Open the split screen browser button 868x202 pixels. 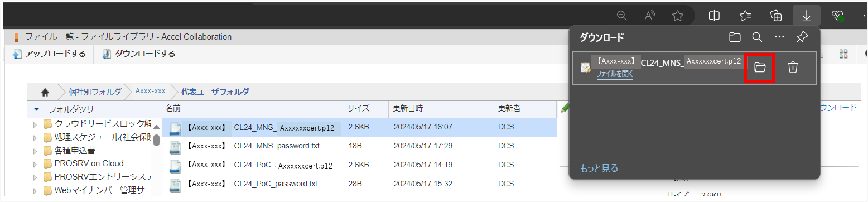click(714, 16)
